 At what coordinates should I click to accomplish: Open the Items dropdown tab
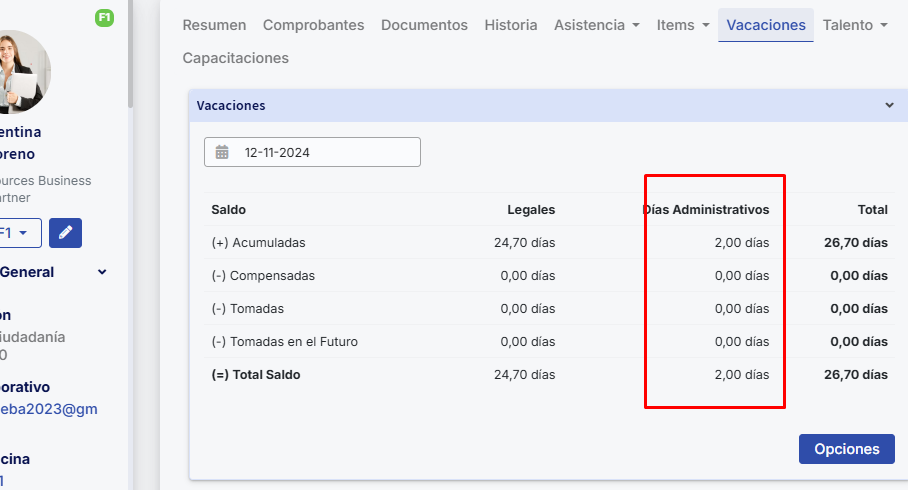pyautogui.click(x=683, y=25)
